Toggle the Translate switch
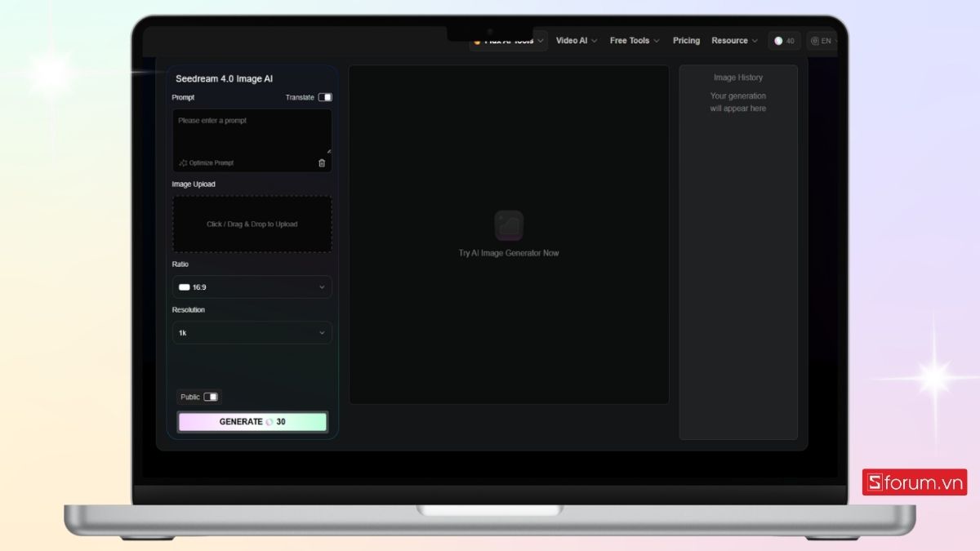This screenshot has height=551, width=980. click(x=325, y=97)
